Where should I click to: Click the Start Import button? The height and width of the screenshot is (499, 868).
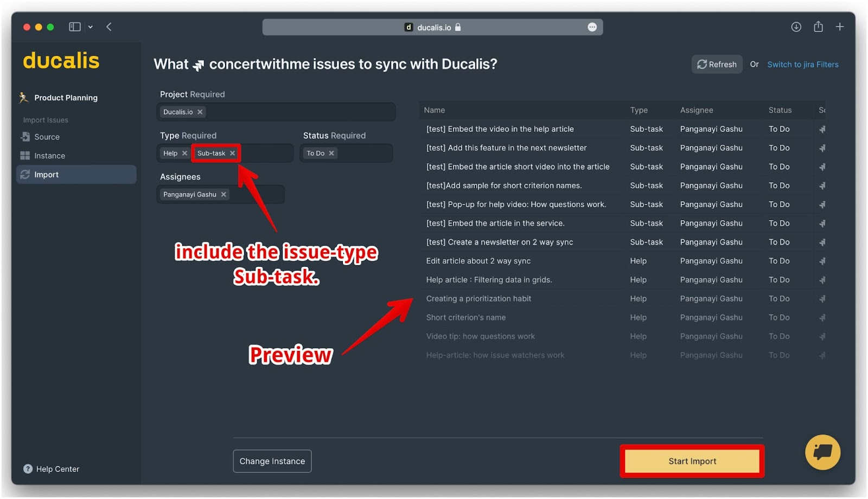point(692,462)
